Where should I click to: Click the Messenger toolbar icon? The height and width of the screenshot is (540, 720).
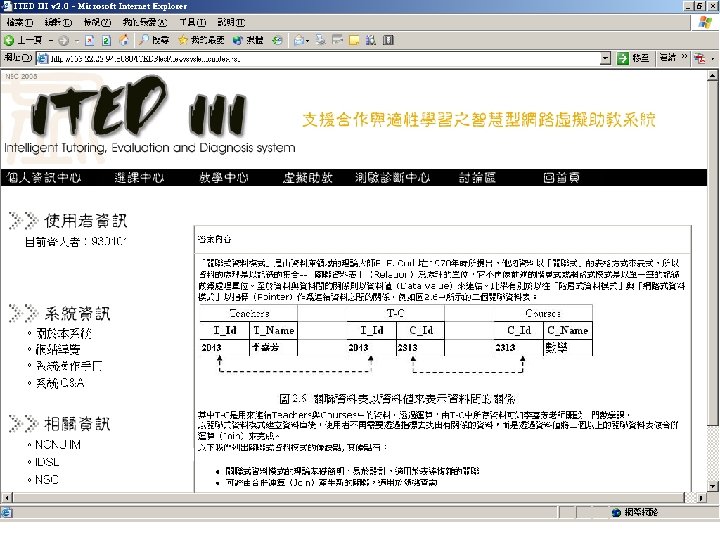371,40
